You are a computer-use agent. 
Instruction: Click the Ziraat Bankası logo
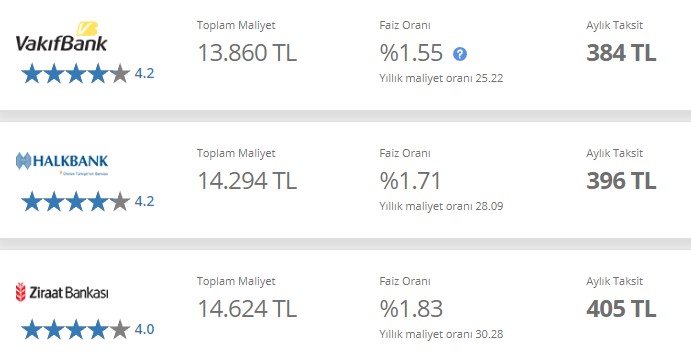[62, 292]
